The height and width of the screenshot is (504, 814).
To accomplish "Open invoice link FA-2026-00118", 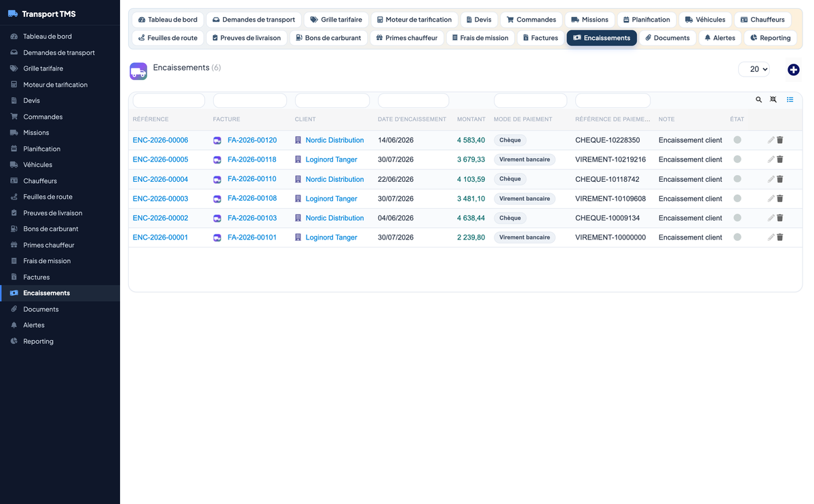I will point(252,159).
